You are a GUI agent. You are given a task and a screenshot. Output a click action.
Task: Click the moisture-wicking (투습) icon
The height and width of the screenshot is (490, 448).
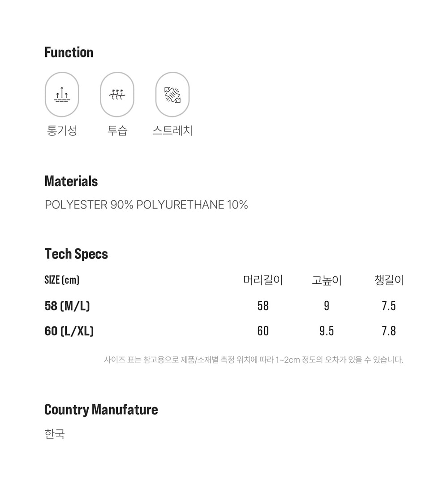[117, 95]
